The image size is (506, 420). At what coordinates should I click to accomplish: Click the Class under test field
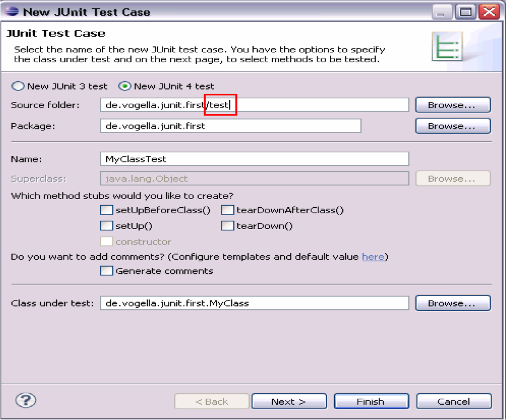click(254, 303)
